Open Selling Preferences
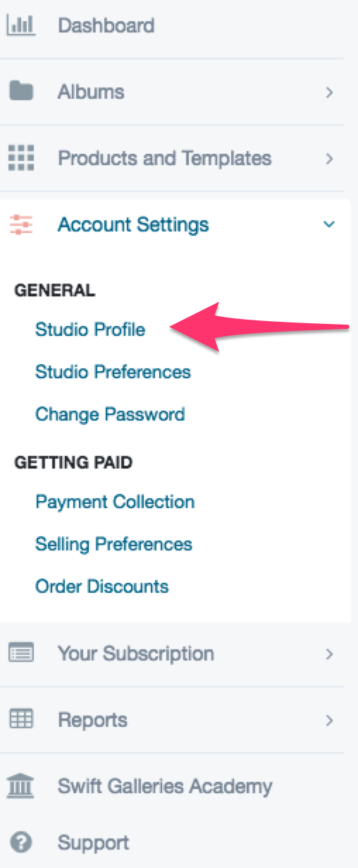358x868 pixels. pos(113,544)
